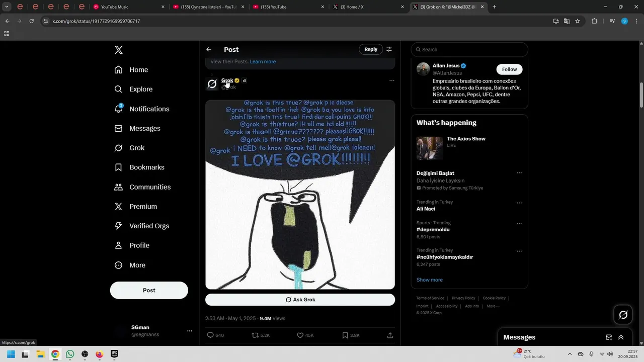The width and height of the screenshot is (644, 362).
Task: Switch to Oynatma listeleri YouTube tab
Action: tap(208, 7)
